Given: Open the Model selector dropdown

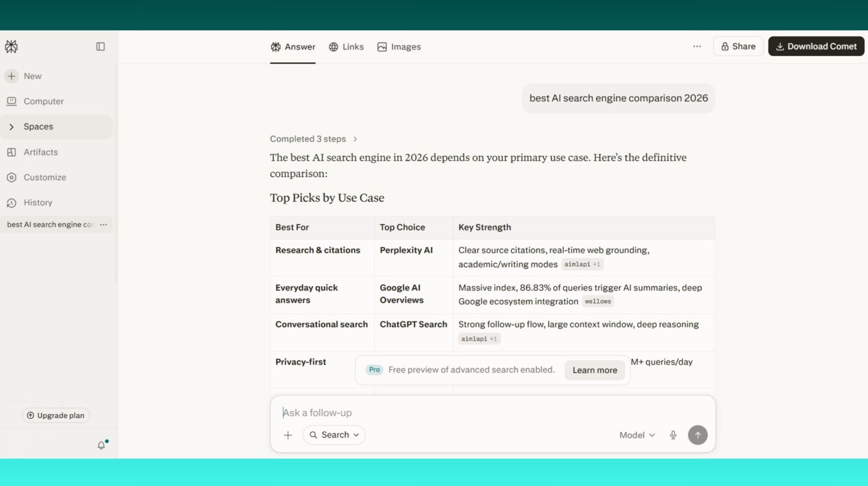Looking at the screenshot, I should tap(637, 435).
